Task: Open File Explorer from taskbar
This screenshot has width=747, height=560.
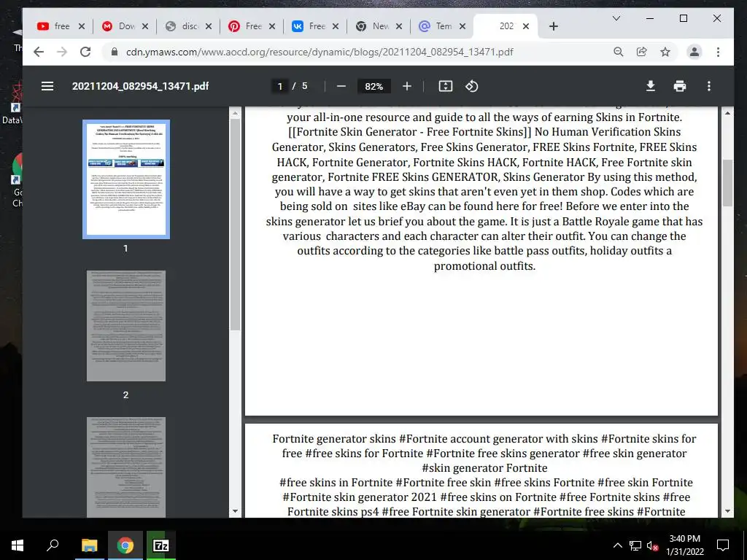Action: [x=89, y=545]
